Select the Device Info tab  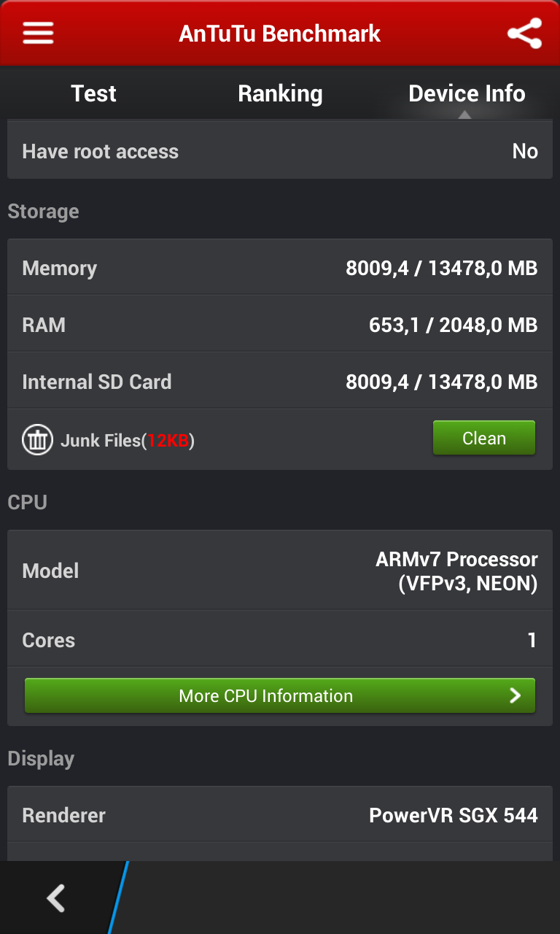point(467,93)
